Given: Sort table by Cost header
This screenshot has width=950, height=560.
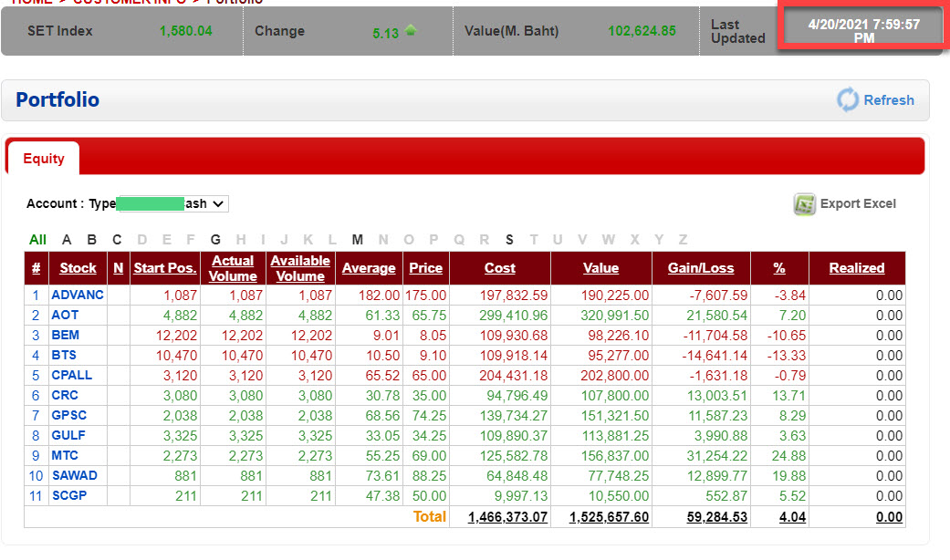Looking at the screenshot, I should coord(500,268).
